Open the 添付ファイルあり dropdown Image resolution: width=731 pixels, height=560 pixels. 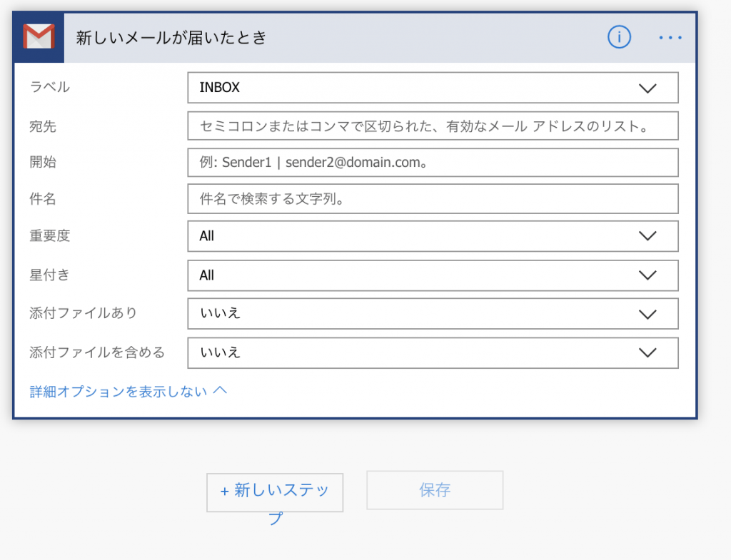tap(432, 313)
